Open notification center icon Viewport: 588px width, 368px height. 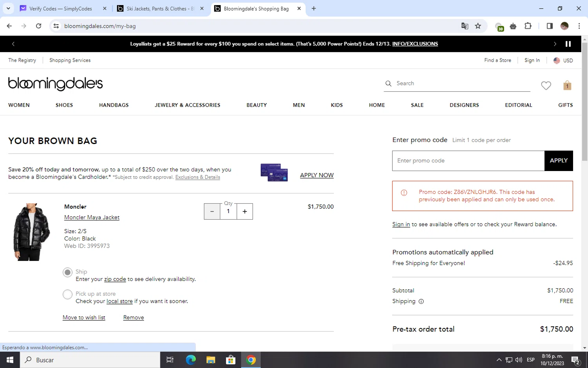pos(575,360)
